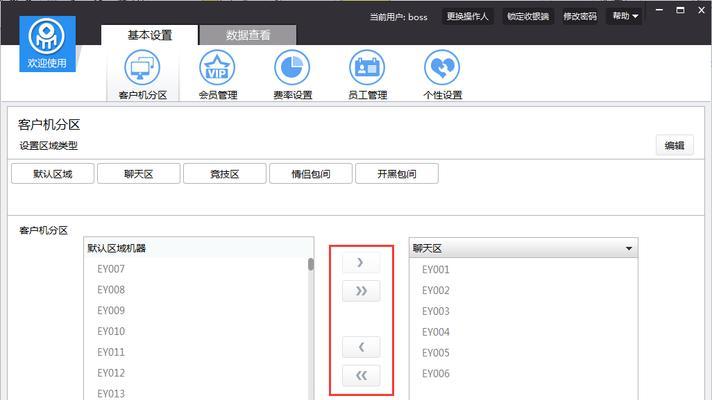Image resolution: width=712 pixels, height=400 pixels.
Task: Select 竞技区 zone type button
Action: [225, 174]
